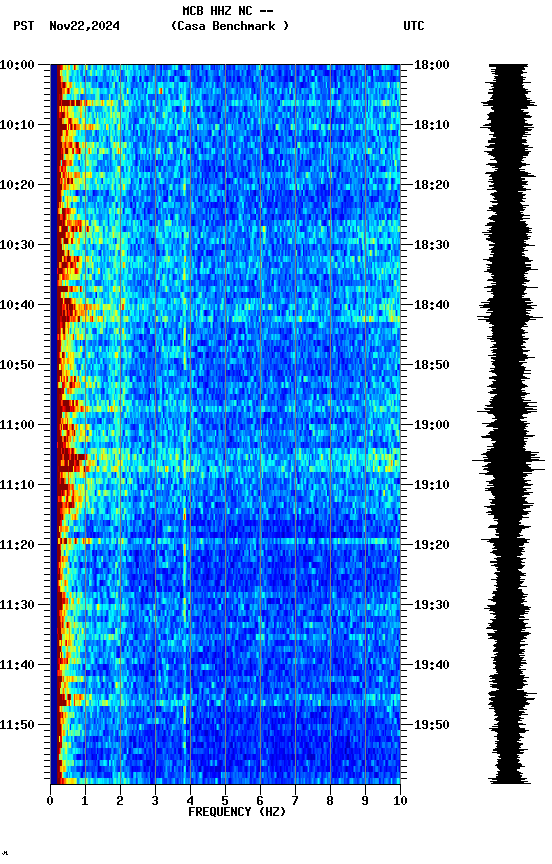Click the PST time label 11:50
This screenshot has width=552, height=864.
(x=17, y=726)
